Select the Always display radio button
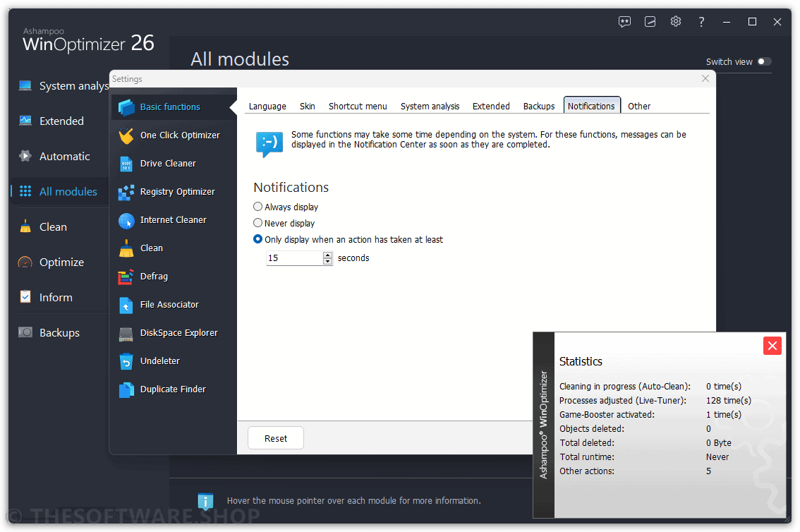Screen dimensions: 800x532 [x=257, y=207]
